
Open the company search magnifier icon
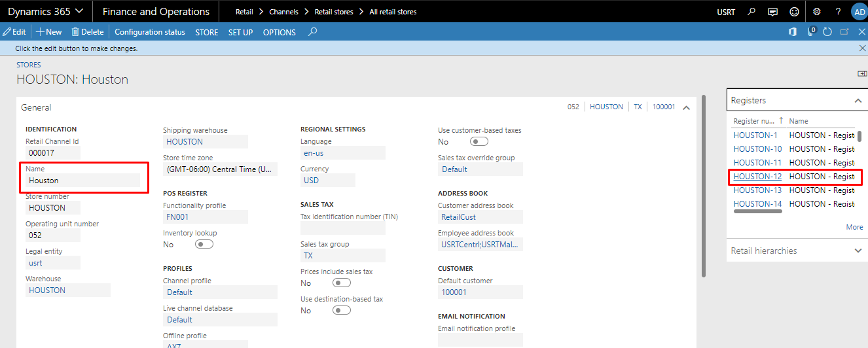coord(751,12)
